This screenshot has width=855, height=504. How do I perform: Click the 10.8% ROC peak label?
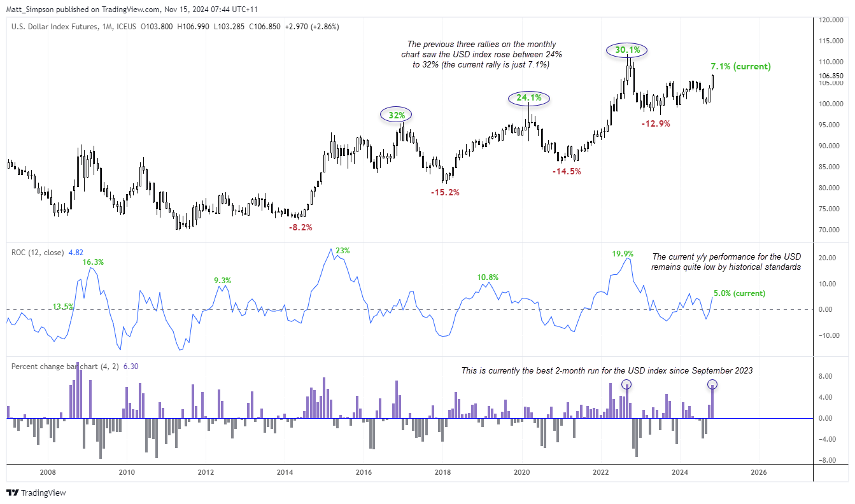488,277
